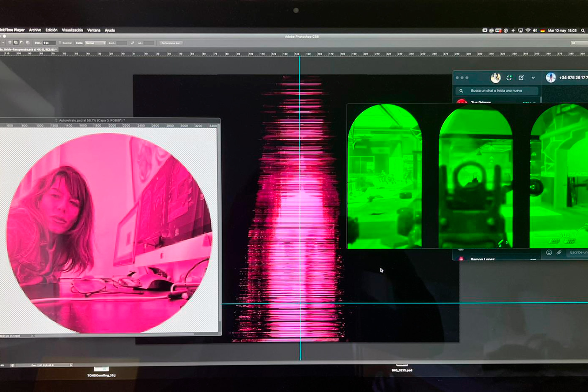Screen dimensions: 588x392
Task: Open the tool preset picker arrow
Action: coord(3,43)
